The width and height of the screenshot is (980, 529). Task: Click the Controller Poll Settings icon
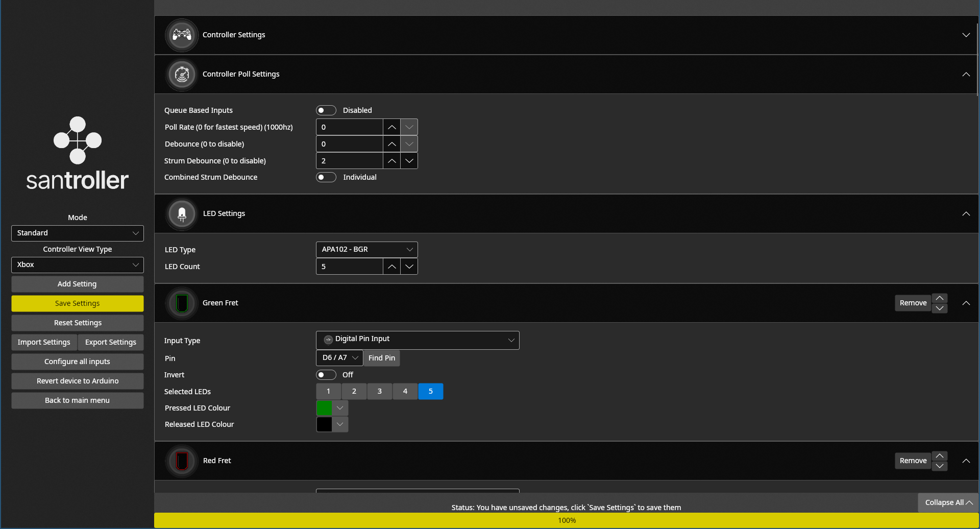182,75
